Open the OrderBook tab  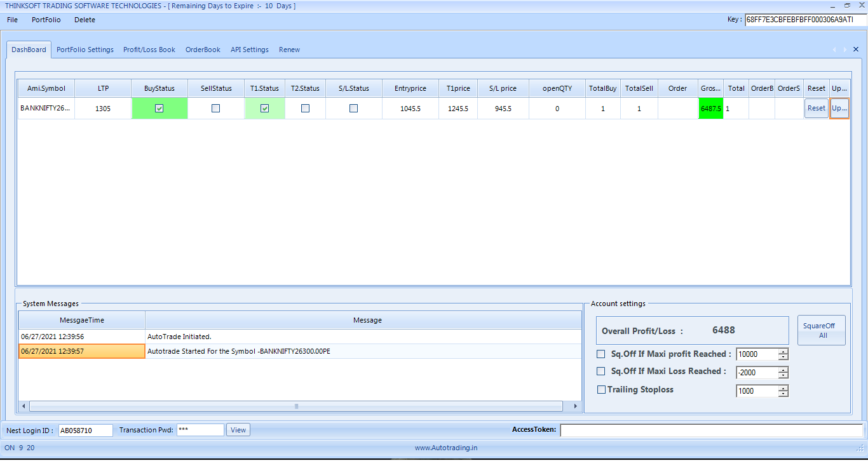pyautogui.click(x=203, y=50)
